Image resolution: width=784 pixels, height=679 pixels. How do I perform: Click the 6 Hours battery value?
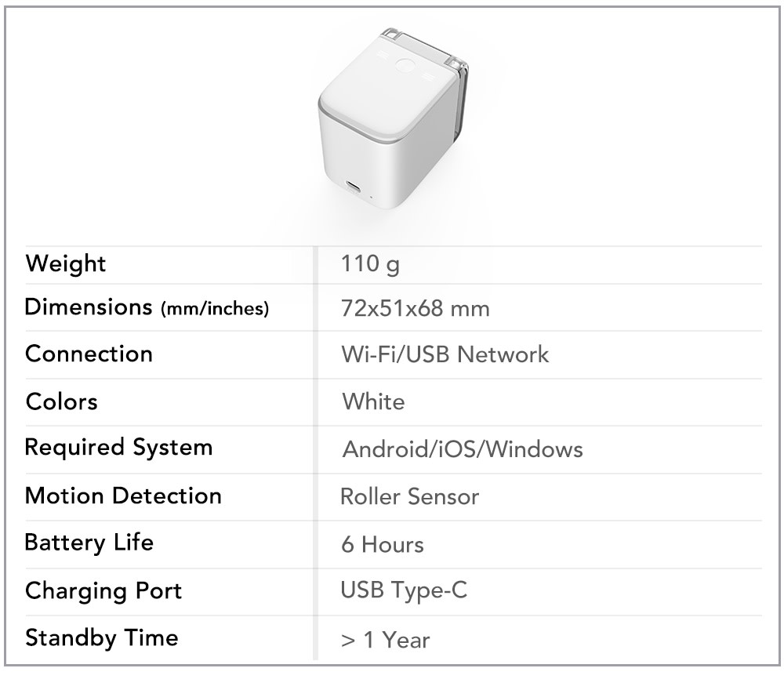pos(383,544)
